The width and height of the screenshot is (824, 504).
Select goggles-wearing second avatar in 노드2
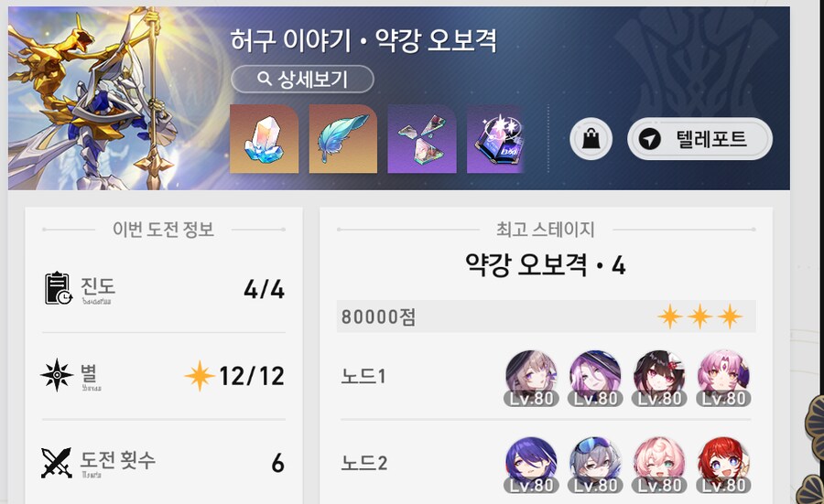(595, 466)
